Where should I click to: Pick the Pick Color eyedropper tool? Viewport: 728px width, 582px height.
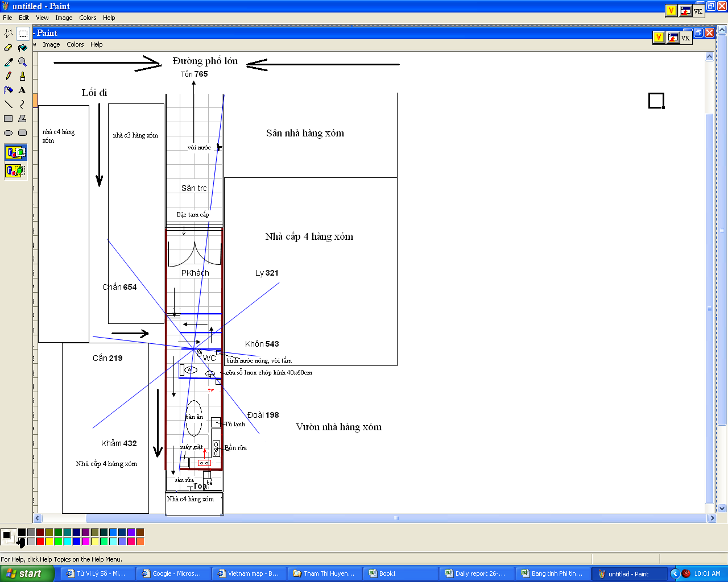pos(9,62)
